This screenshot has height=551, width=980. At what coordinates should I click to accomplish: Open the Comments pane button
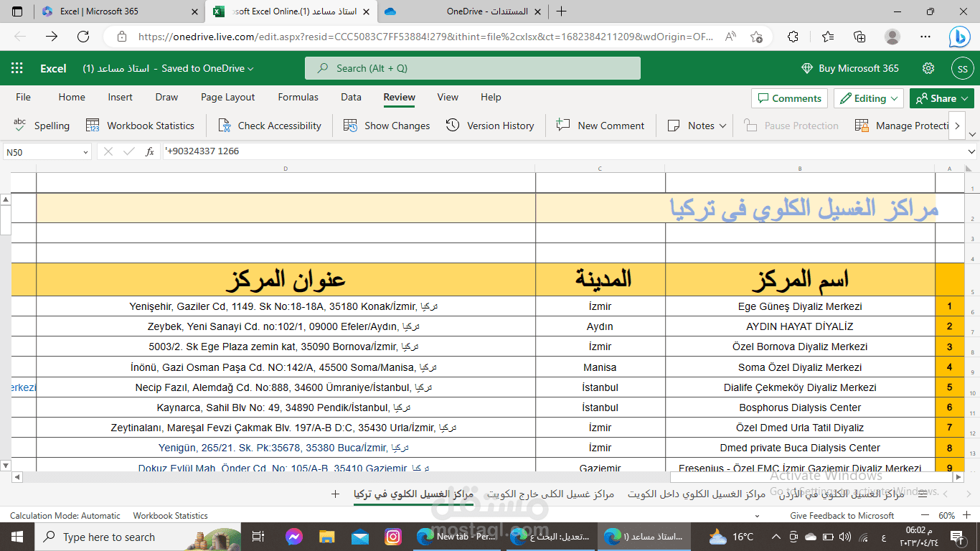coord(789,98)
